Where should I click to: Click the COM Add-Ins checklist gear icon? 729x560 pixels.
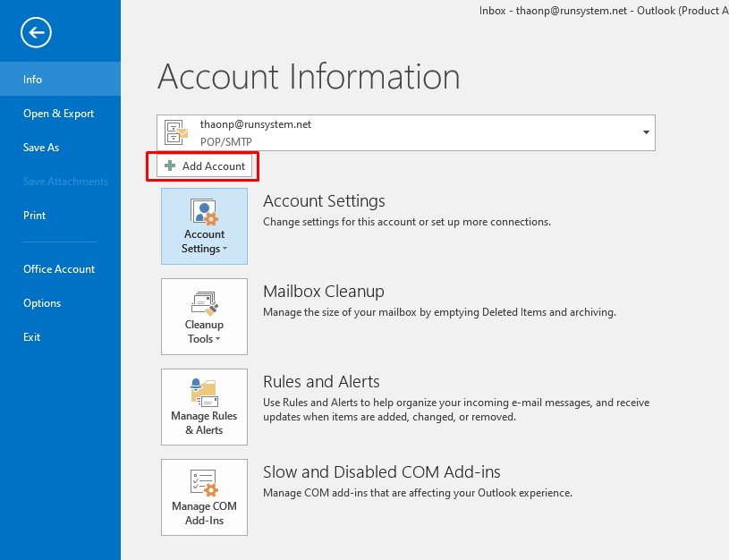point(204,483)
